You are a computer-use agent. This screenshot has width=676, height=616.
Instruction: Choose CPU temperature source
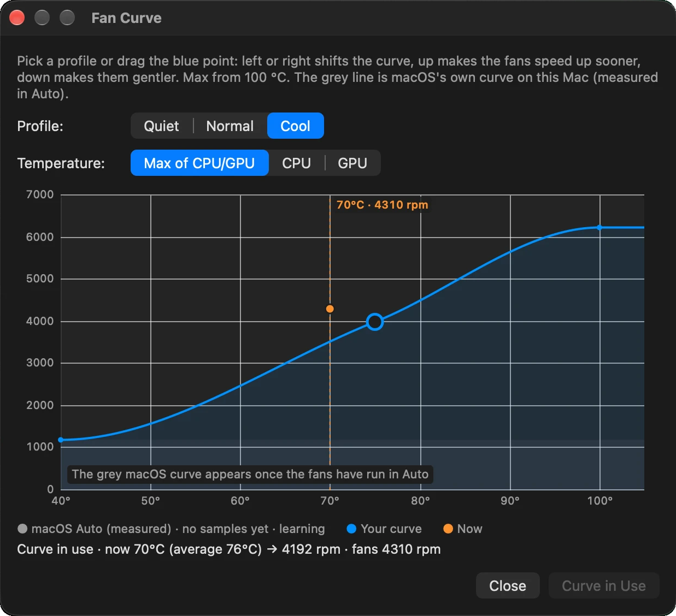(x=297, y=163)
